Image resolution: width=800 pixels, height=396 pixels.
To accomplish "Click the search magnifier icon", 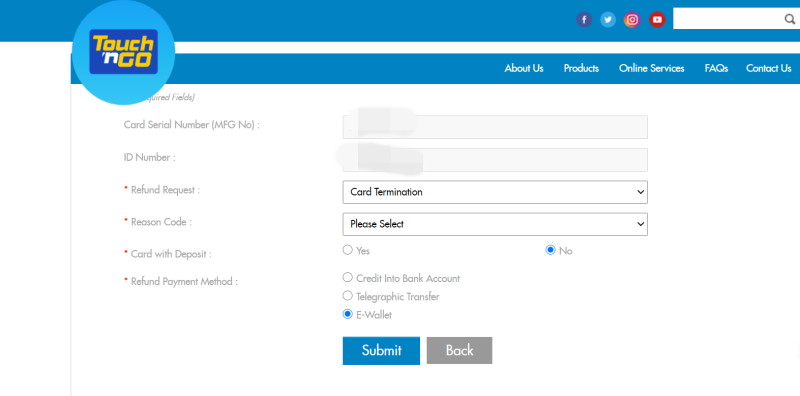I will [789, 19].
